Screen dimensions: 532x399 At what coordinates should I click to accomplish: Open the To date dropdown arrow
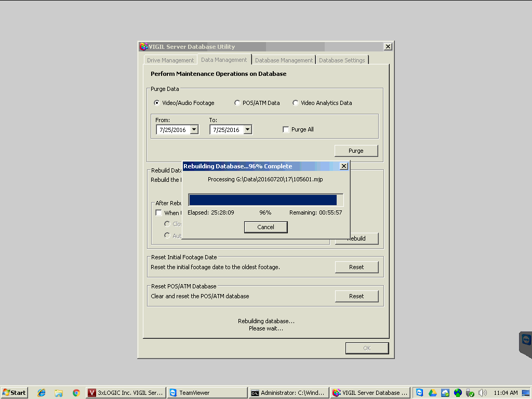point(248,129)
